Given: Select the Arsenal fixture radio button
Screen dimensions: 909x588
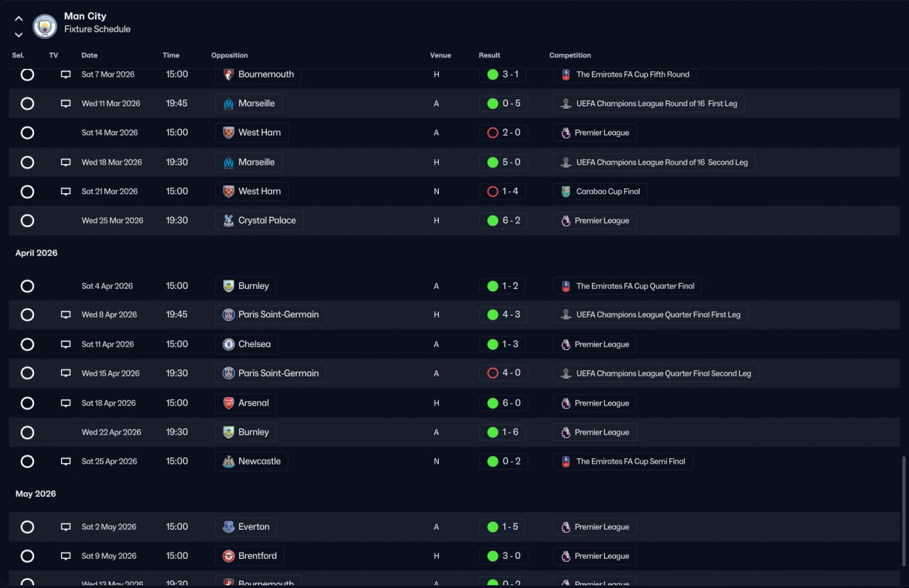Looking at the screenshot, I should [x=27, y=403].
